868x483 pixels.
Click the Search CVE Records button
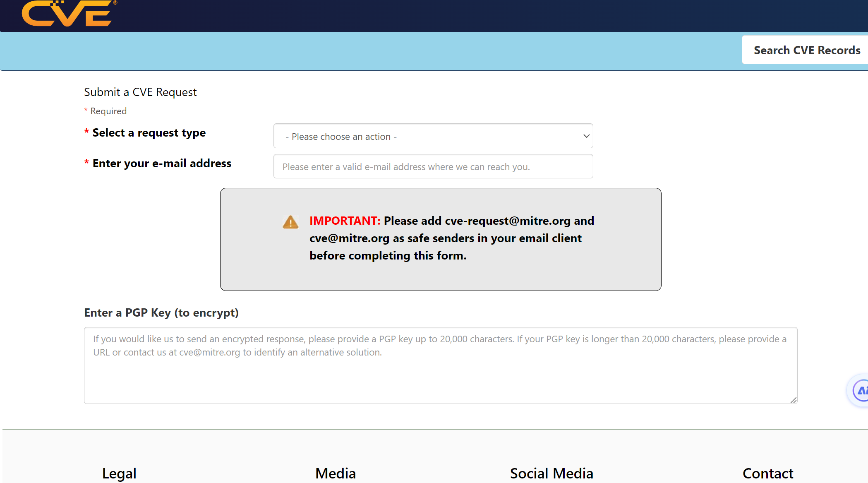(x=806, y=50)
